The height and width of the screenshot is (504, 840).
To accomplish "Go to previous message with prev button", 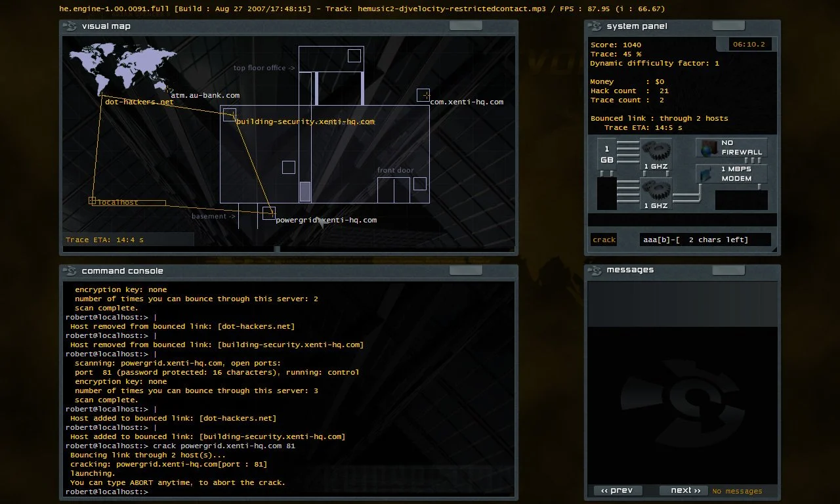I will (617, 490).
